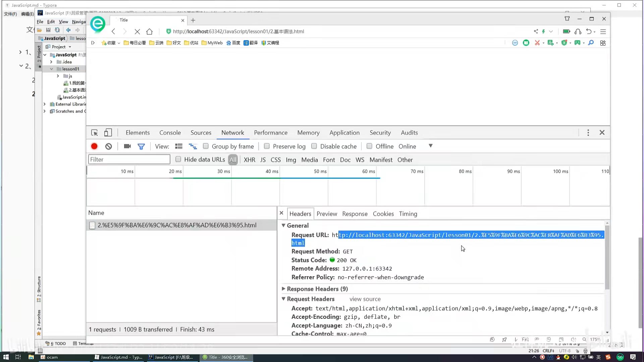The height and width of the screenshot is (362, 644).
Task: Switch to the Console tab
Action: pyautogui.click(x=170, y=133)
